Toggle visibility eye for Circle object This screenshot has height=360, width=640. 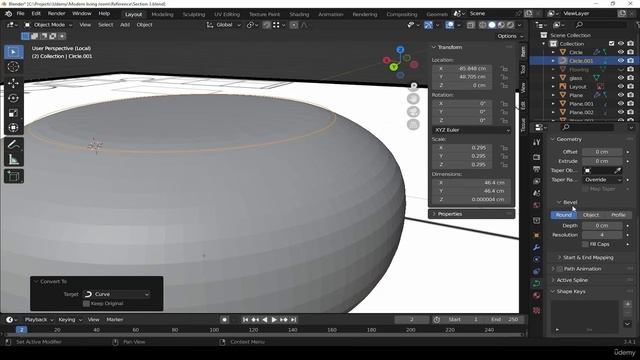click(x=620, y=52)
